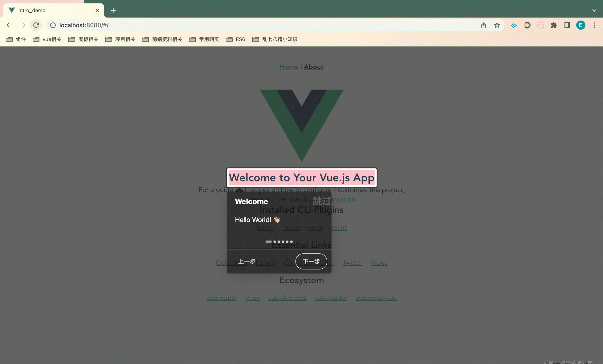
Task: Click the browser download icon
Action: tap(513, 25)
